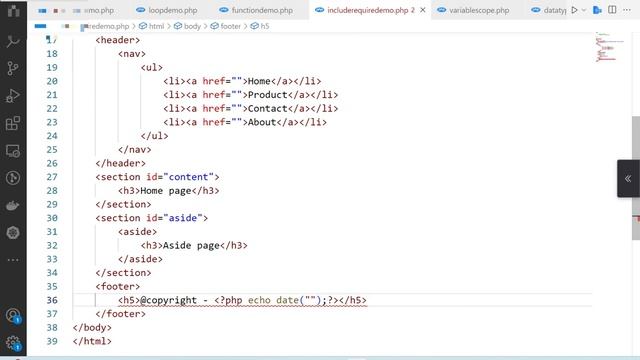Open the Explorer view in activity bar
This screenshot has height=360, width=640.
pos(13,11)
